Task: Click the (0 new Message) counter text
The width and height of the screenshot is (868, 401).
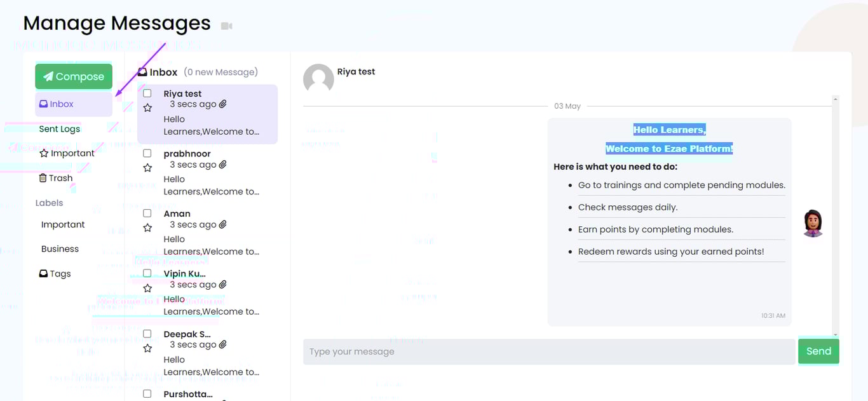Action: tap(221, 72)
